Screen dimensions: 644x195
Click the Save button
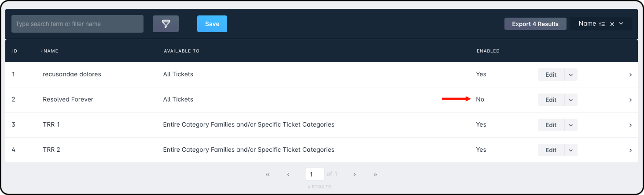pos(212,24)
